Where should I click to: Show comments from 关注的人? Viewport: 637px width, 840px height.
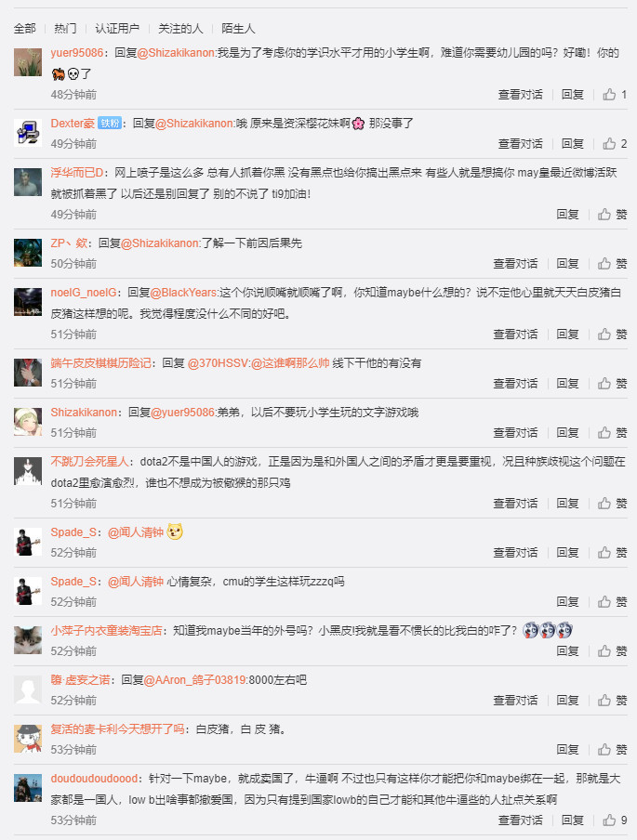[180, 29]
